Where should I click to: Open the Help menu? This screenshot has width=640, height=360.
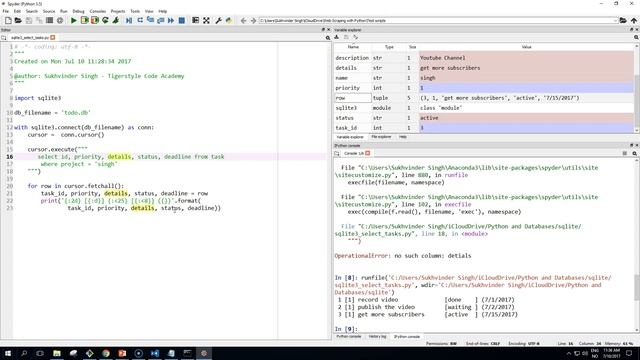[162, 11]
